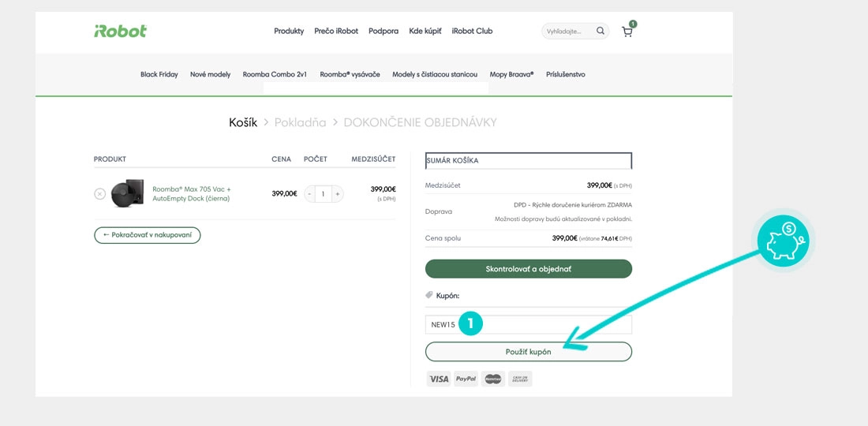Open the Podpora menu item
The width and height of the screenshot is (868, 426).
click(383, 32)
